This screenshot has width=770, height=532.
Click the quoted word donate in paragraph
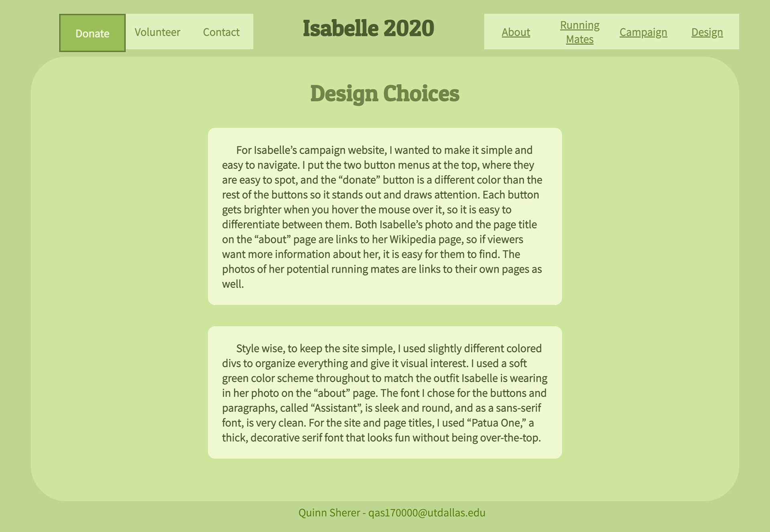360,180
